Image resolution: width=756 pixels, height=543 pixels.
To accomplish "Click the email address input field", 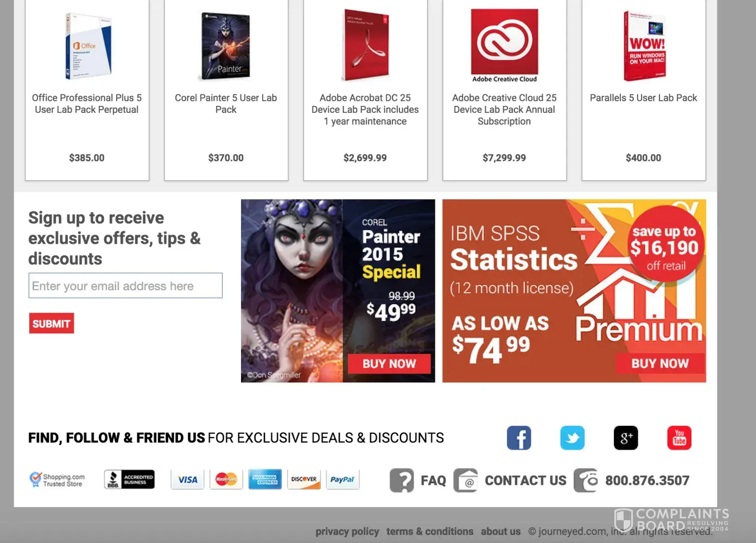I will click(125, 286).
